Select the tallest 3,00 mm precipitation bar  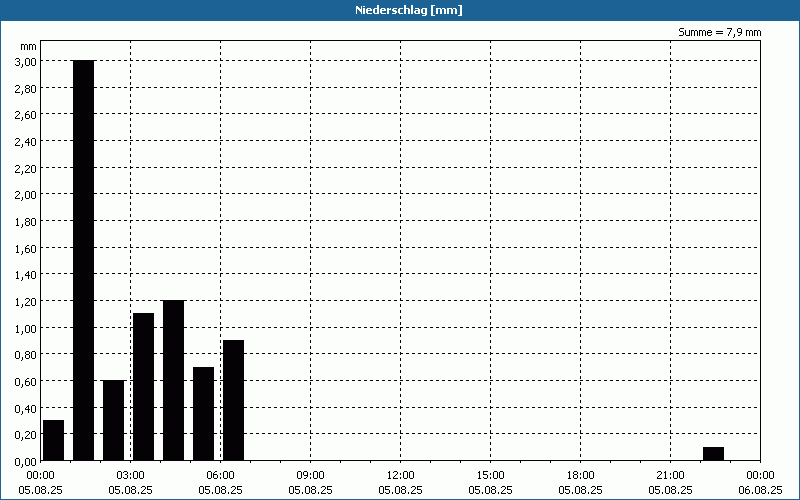point(84,260)
